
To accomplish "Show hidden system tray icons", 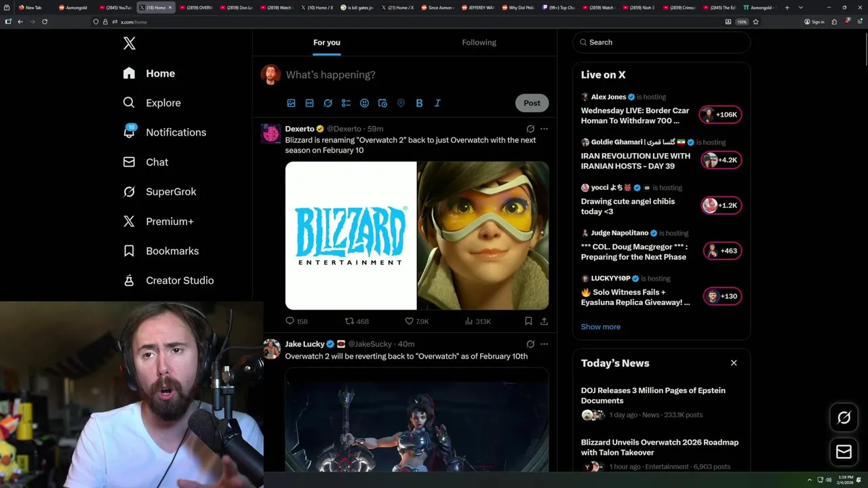I will tap(809, 480).
